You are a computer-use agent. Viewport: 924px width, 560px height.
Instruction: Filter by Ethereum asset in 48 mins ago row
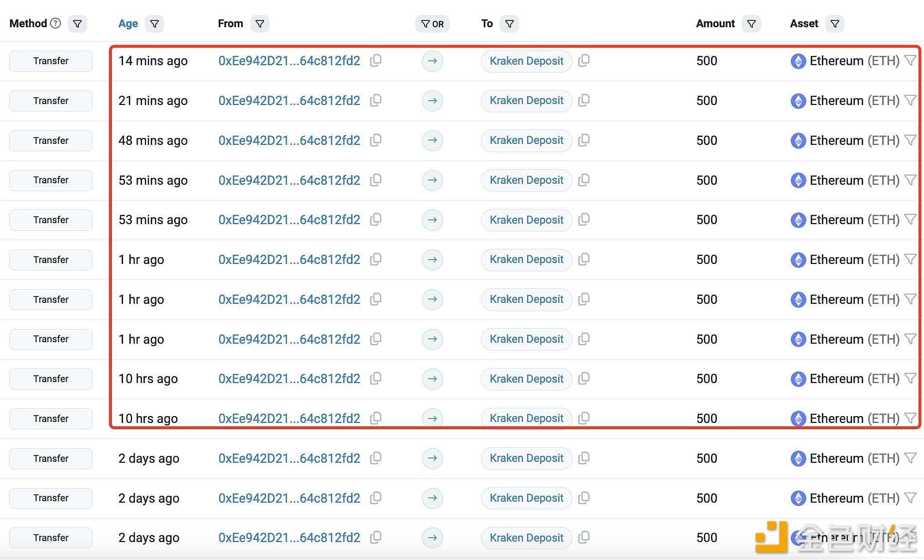pos(910,140)
